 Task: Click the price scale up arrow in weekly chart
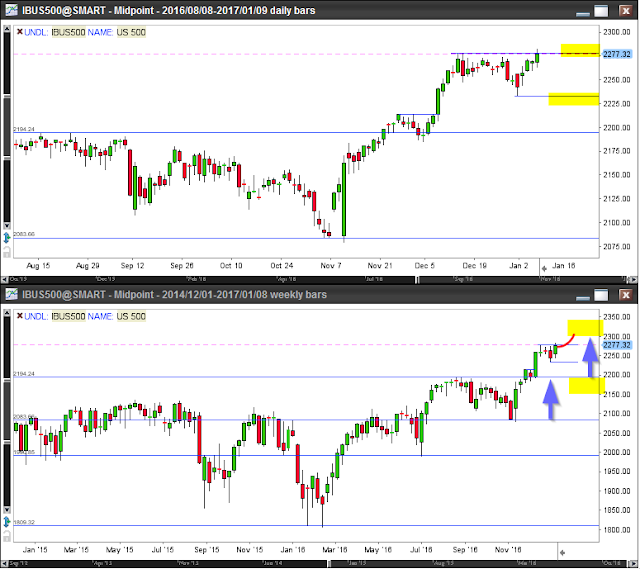[x=7, y=313]
